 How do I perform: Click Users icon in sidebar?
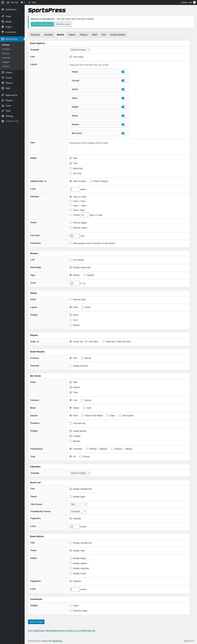click(x=3, y=106)
